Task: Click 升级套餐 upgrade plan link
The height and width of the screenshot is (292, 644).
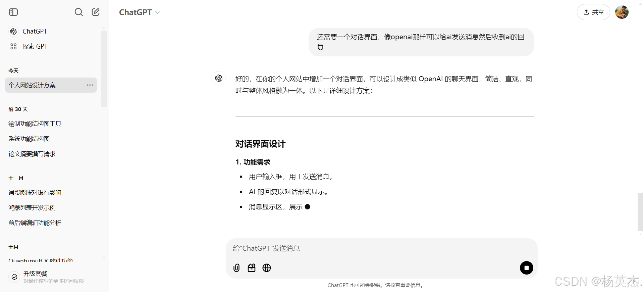Action: point(35,274)
